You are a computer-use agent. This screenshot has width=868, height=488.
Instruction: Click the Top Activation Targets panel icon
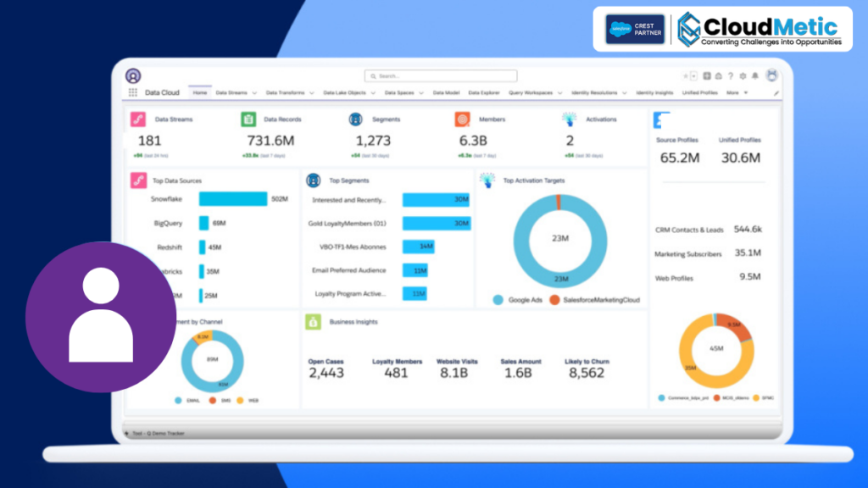pos(487,180)
